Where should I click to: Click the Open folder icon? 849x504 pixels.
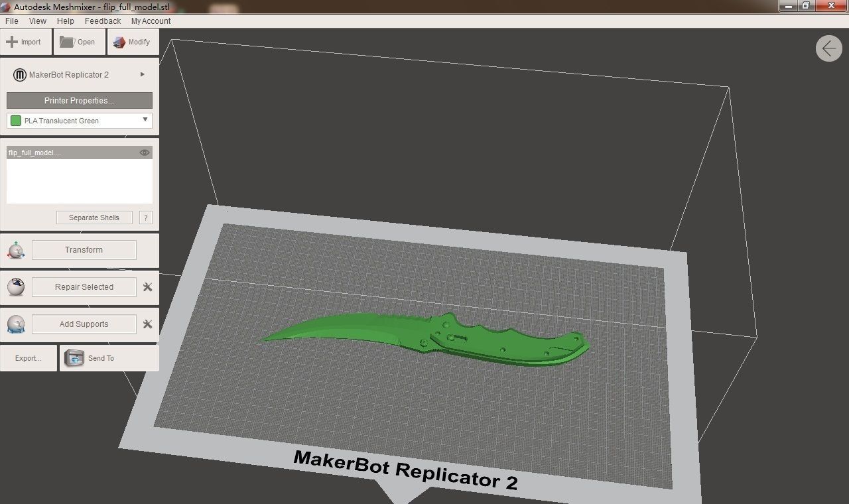coord(66,42)
